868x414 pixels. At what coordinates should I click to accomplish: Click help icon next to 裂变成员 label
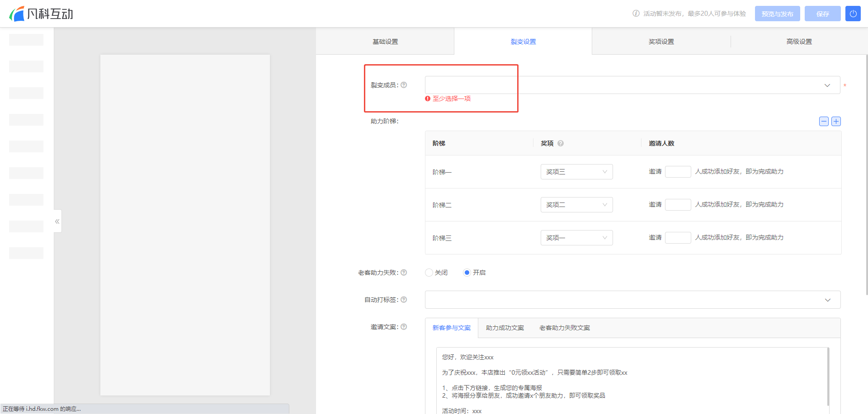coord(404,85)
